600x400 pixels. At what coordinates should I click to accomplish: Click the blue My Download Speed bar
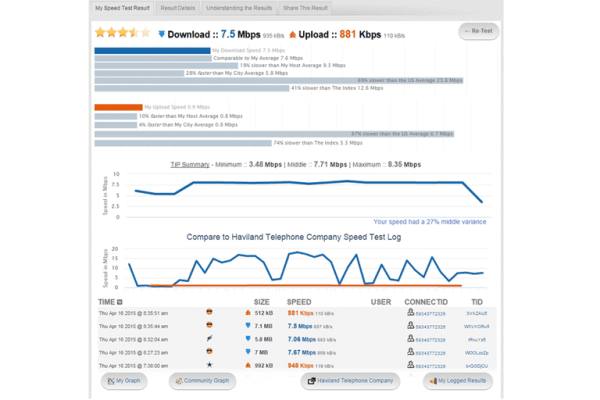152,50
